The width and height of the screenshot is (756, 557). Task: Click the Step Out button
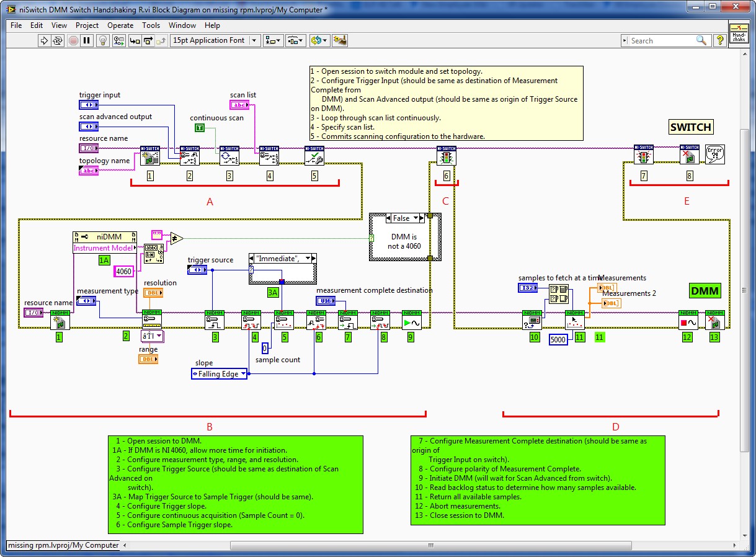click(x=161, y=40)
